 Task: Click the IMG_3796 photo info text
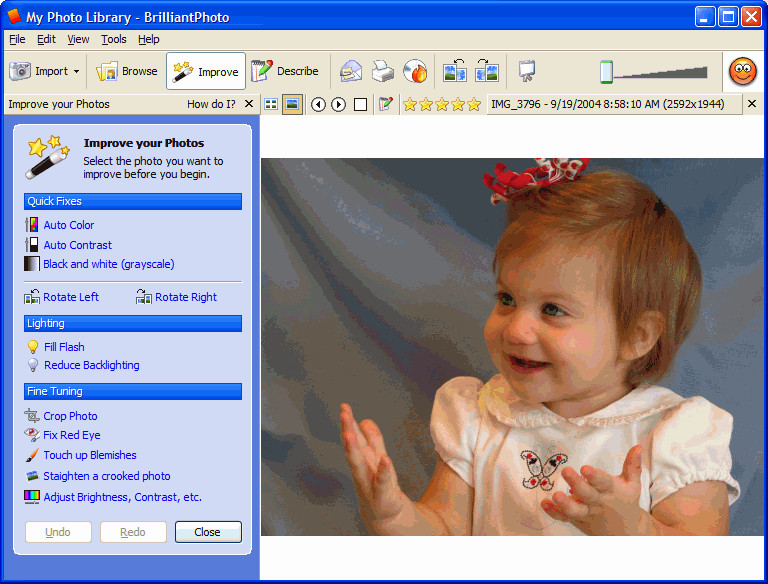pyautogui.click(x=607, y=104)
